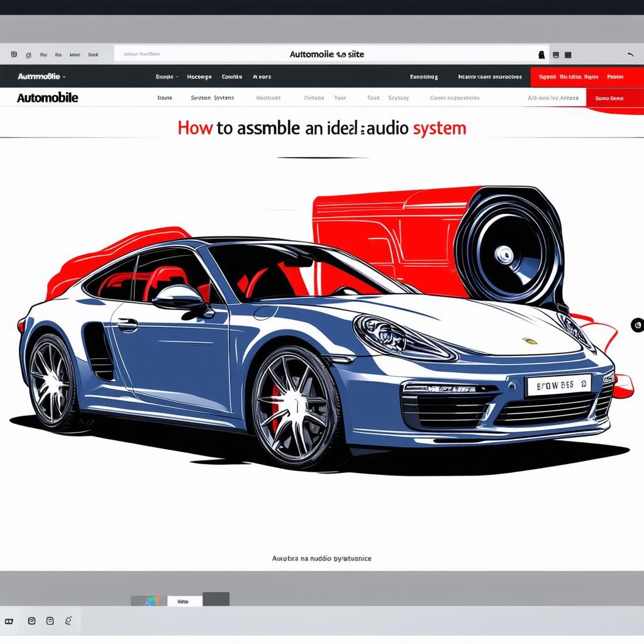
Task: Click the red button in the dark navigation bar
Action: pyautogui.click(x=587, y=77)
